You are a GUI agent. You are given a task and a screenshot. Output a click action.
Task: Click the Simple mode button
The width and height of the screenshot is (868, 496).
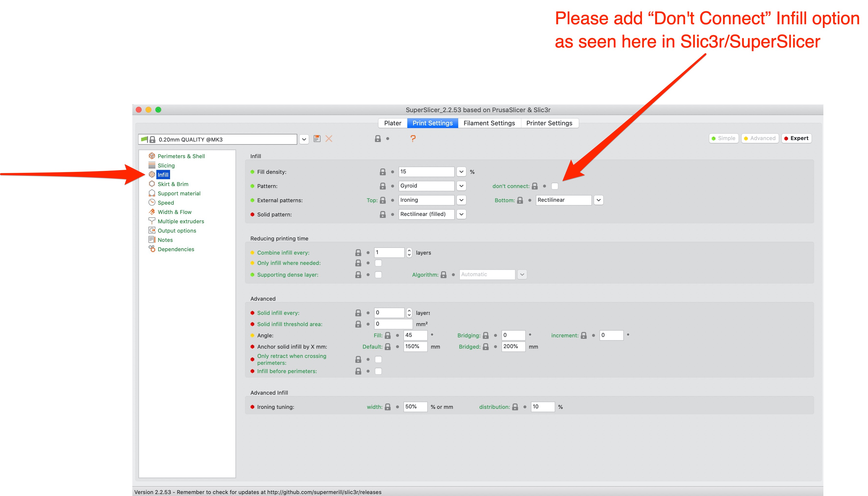[723, 138]
